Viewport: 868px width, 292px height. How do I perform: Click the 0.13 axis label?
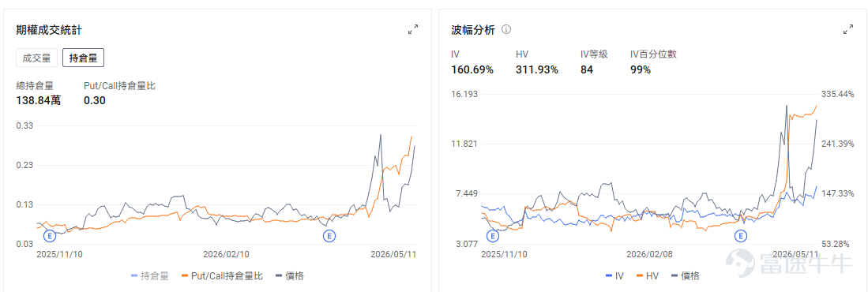coord(25,204)
